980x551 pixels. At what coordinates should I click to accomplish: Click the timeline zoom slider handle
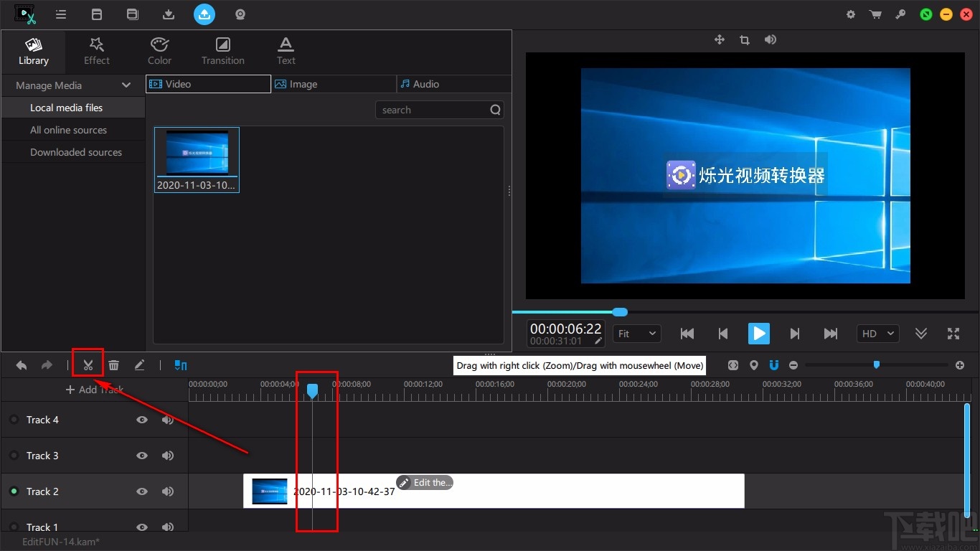pos(876,365)
